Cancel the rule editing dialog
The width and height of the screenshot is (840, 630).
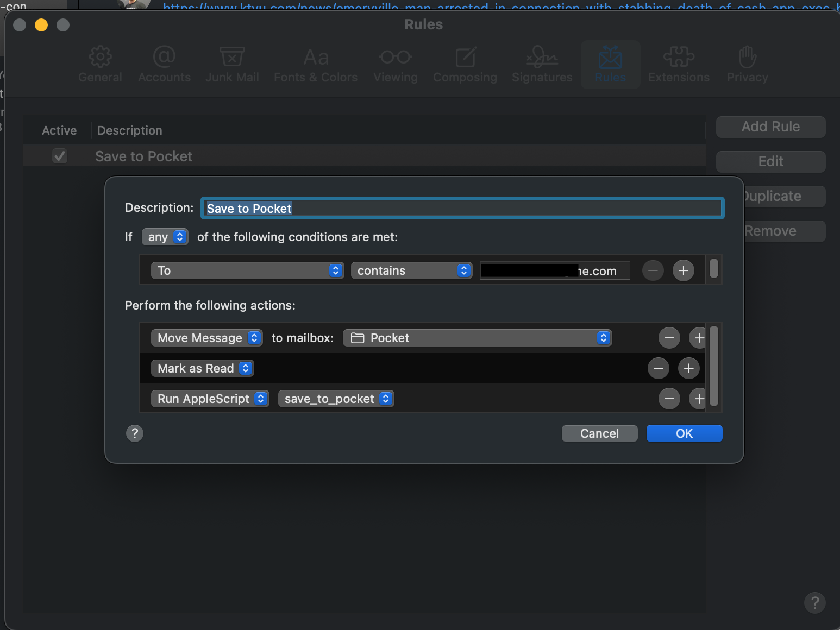599,433
